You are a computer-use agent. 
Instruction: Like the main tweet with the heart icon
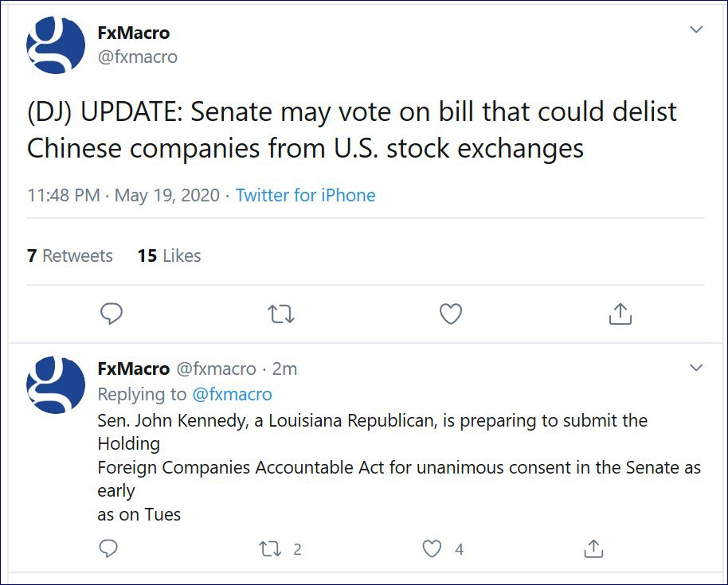[451, 314]
